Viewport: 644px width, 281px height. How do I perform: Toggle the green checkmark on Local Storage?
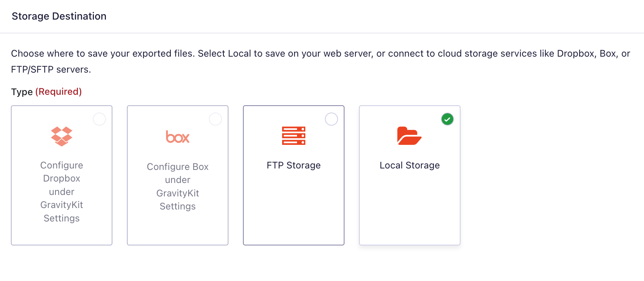click(x=447, y=119)
